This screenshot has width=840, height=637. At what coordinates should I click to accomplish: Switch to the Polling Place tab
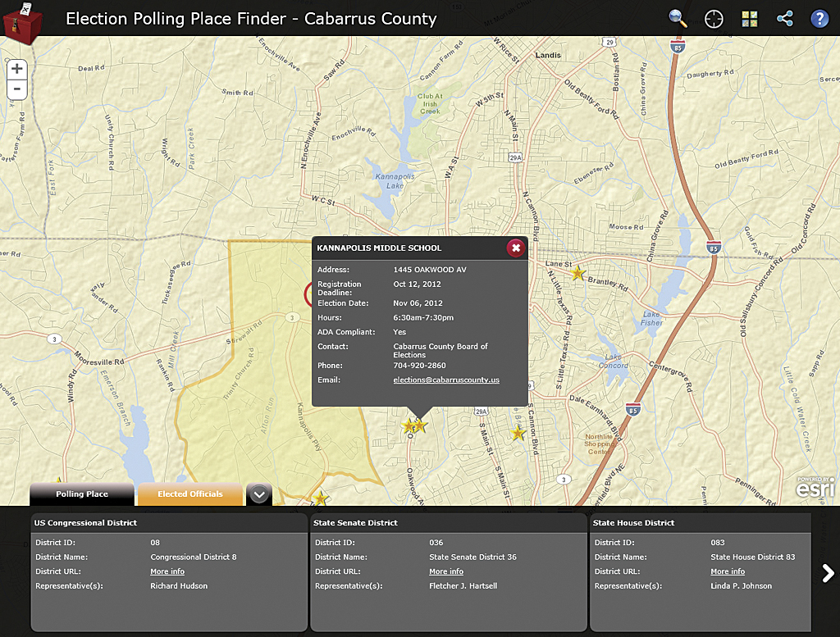point(82,494)
